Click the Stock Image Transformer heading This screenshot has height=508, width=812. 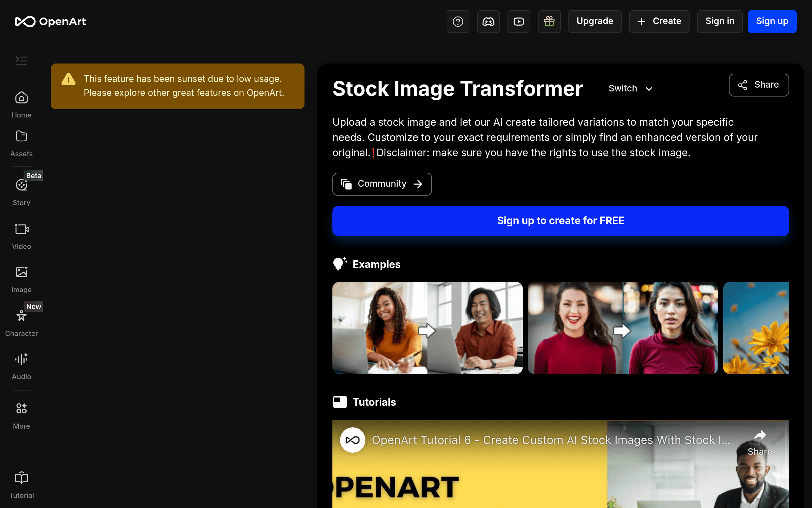point(458,89)
